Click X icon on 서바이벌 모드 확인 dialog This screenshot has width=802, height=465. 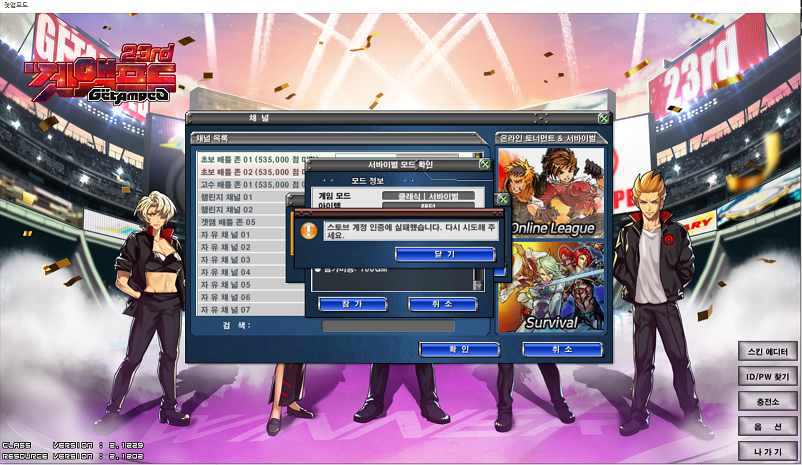[x=485, y=165]
